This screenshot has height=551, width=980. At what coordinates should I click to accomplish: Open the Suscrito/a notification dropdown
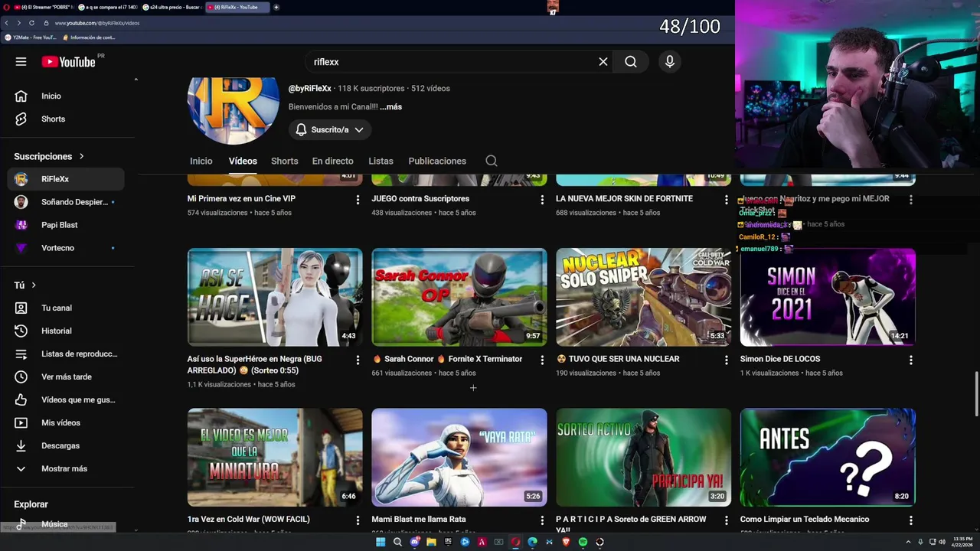[330, 130]
